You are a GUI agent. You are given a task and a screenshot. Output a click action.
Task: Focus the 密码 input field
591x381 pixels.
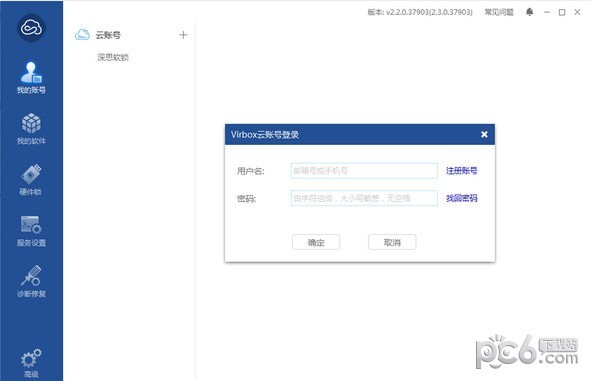tap(364, 198)
